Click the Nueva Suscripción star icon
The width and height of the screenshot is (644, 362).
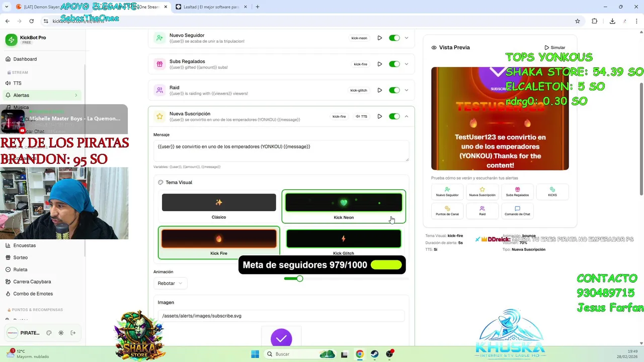(159, 116)
